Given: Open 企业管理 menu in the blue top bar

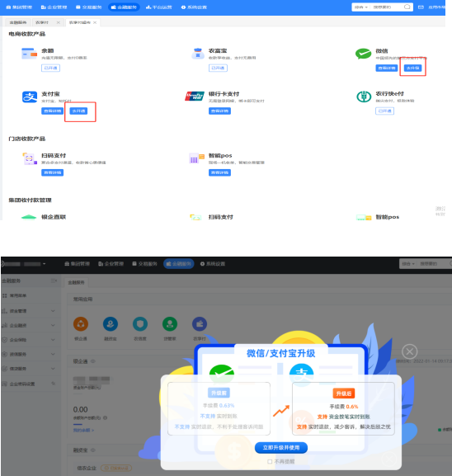Looking at the screenshot, I should coord(54,7).
